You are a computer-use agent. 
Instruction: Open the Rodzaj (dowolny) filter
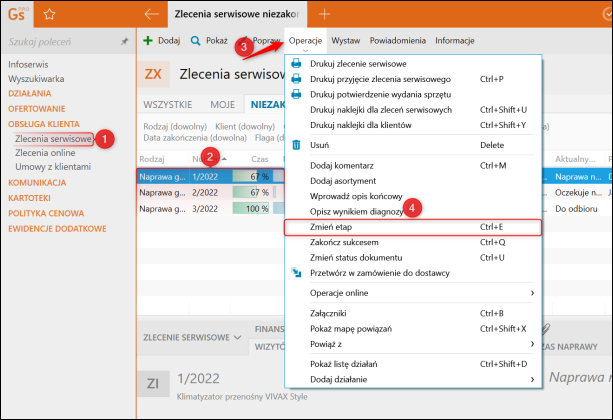(x=175, y=127)
